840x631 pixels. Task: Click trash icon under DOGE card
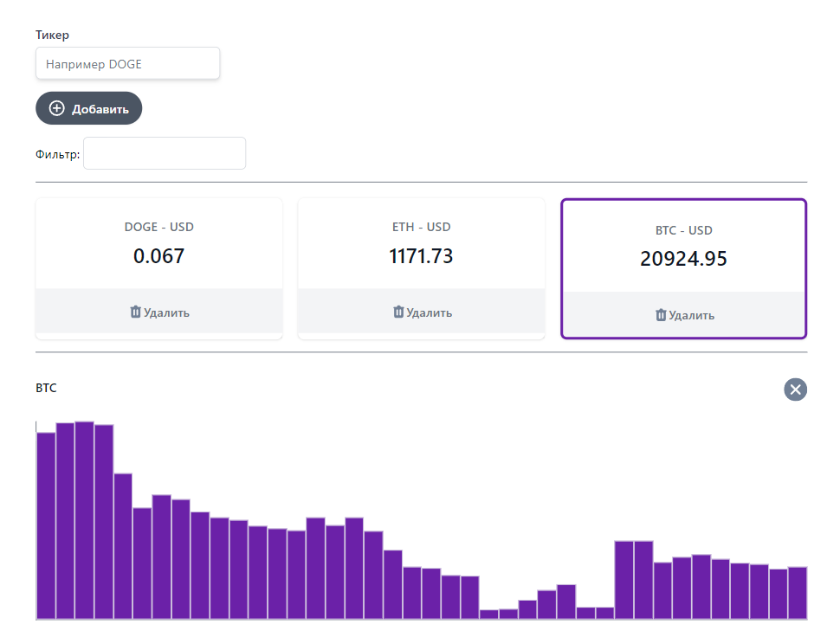click(x=135, y=312)
